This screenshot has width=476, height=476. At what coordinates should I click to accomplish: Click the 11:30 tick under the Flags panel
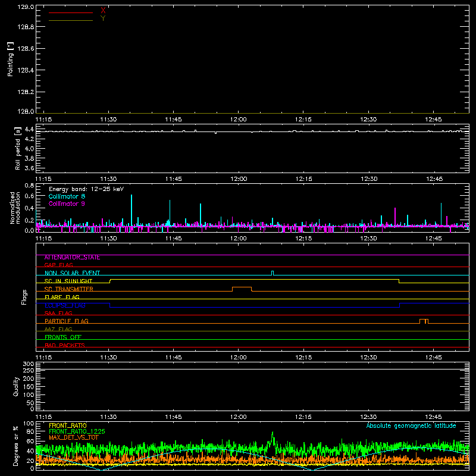click(108, 358)
